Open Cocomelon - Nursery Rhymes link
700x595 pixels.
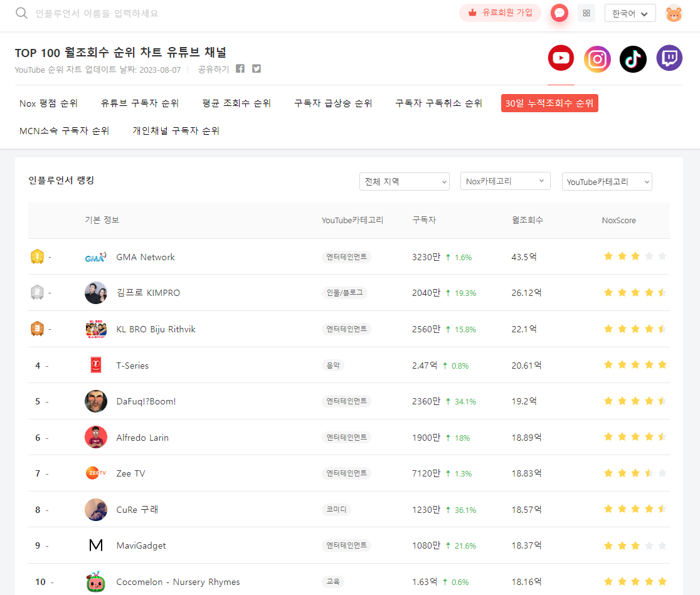178,582
